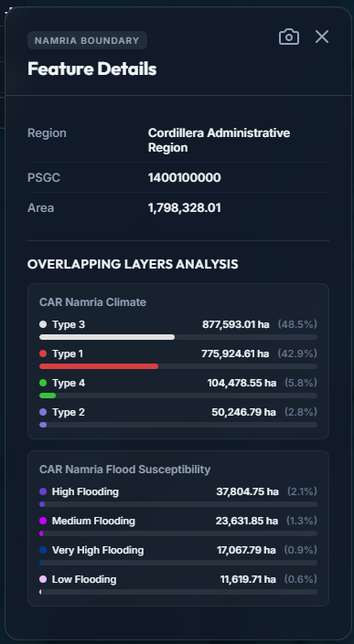Click the white Type 3 color dot
The height and width of the screenshot is (644, 354).
[43, 324]
